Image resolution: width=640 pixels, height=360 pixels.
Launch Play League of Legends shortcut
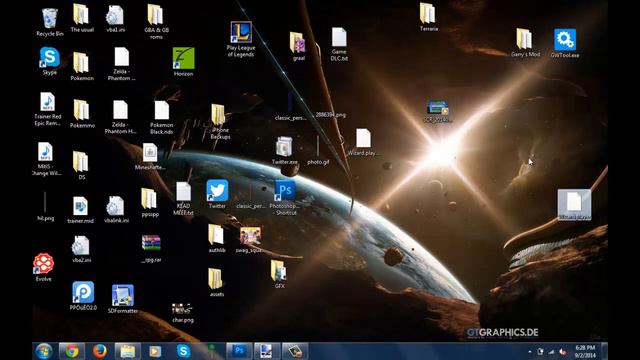(241, 39)
